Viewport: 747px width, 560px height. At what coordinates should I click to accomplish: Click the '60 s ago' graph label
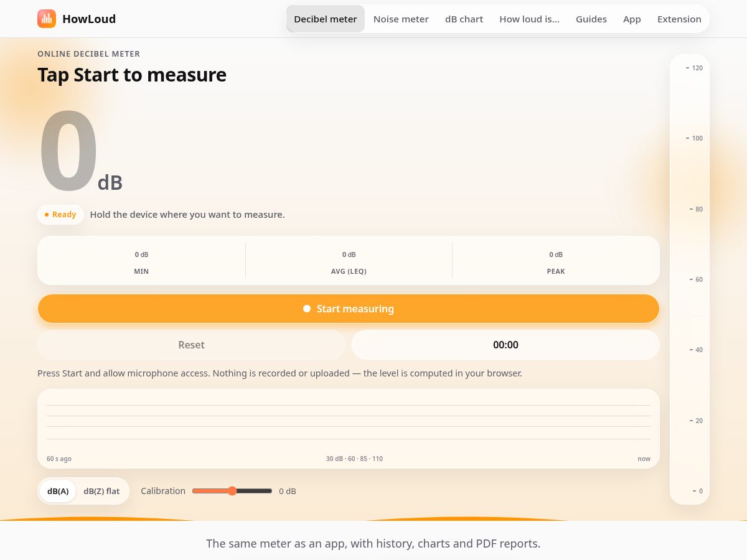59,459
